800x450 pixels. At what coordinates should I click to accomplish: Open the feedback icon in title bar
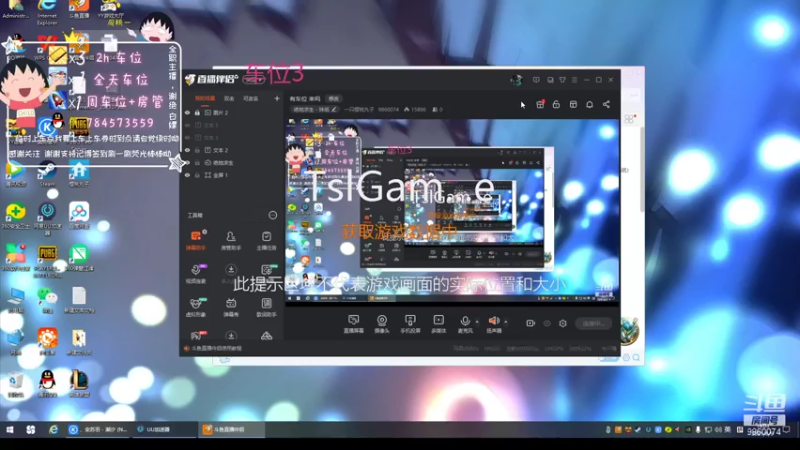(x=536, y=80)
